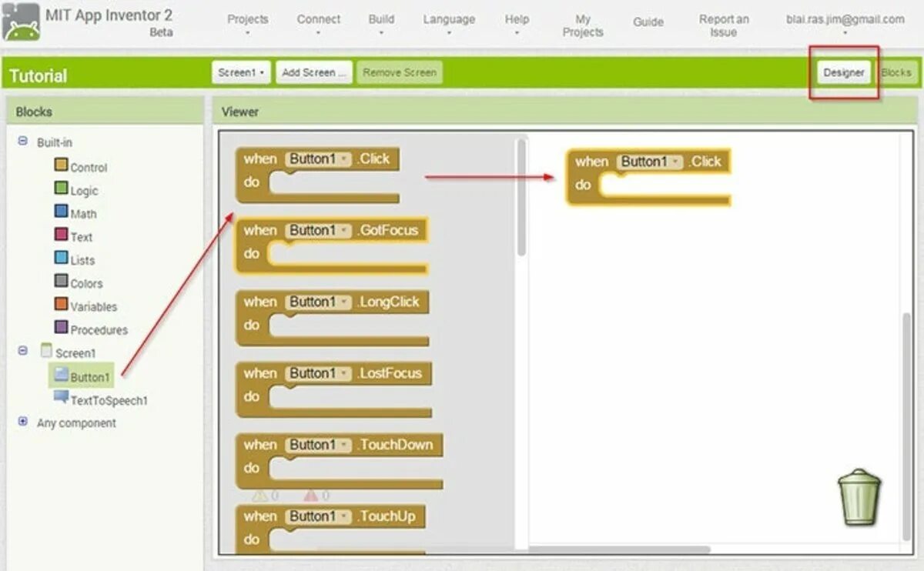Click the flyout vertical scrollbar
Viewport: 924px width, 571px height.
pyautogui.click(x=521, y=198)
